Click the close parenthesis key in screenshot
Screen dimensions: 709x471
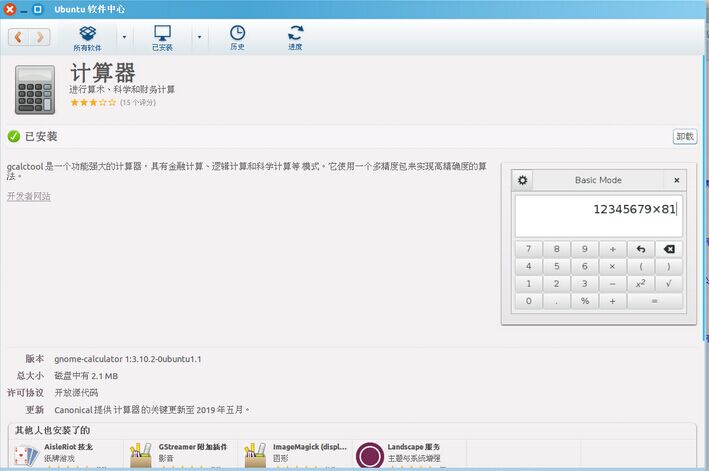tap(669, 266)
